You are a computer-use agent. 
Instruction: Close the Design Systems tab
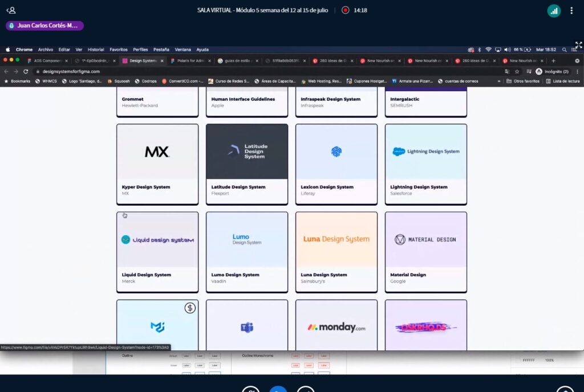162,60
